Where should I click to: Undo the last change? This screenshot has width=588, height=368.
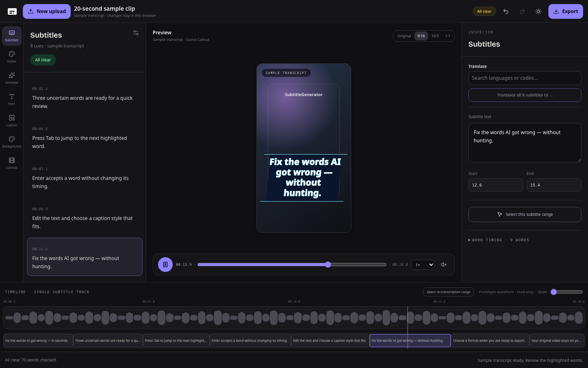pyautogui.click(x=506, y=11)
